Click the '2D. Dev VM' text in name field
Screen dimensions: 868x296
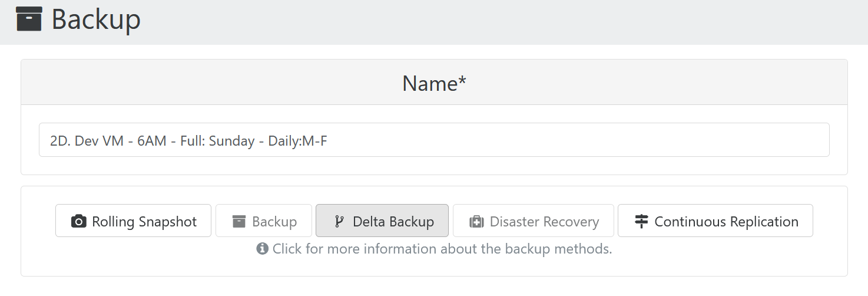coord(87,142)
